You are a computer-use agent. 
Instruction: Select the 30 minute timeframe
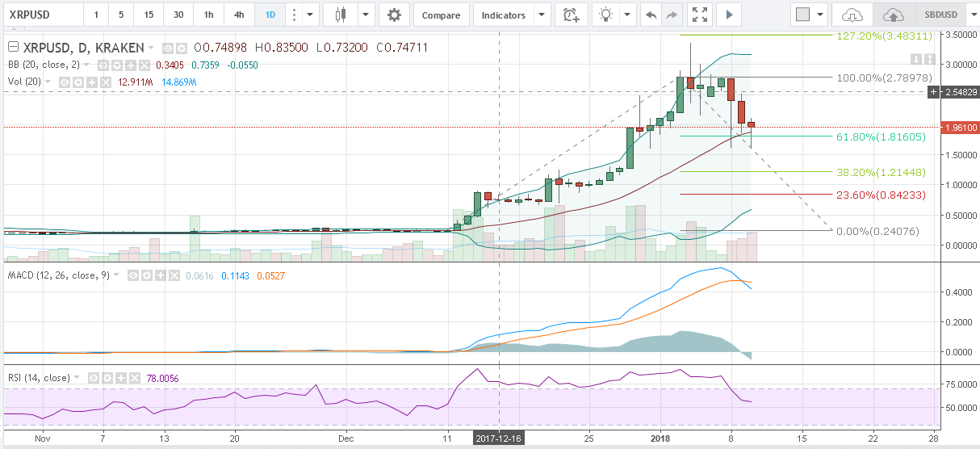178,15
